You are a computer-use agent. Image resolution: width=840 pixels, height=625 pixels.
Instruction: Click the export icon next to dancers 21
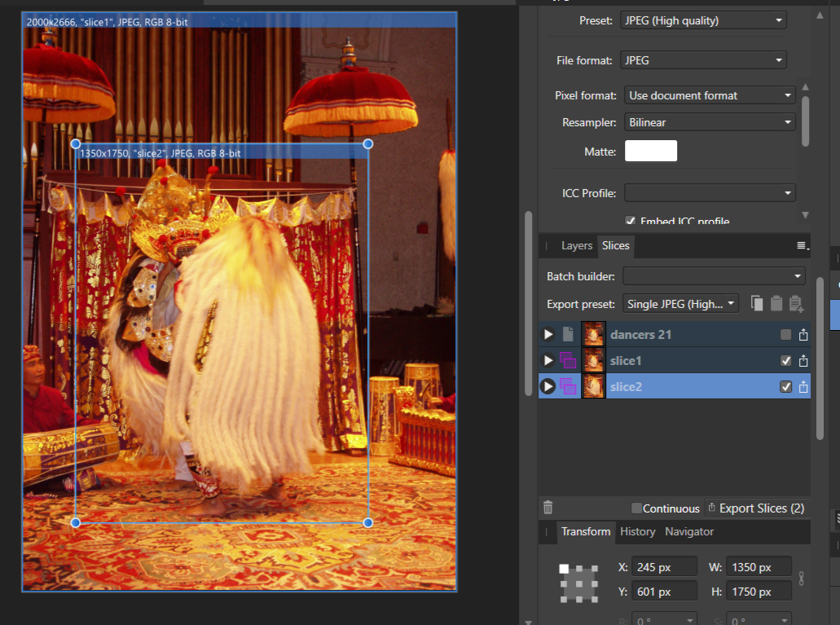(803, 334)
